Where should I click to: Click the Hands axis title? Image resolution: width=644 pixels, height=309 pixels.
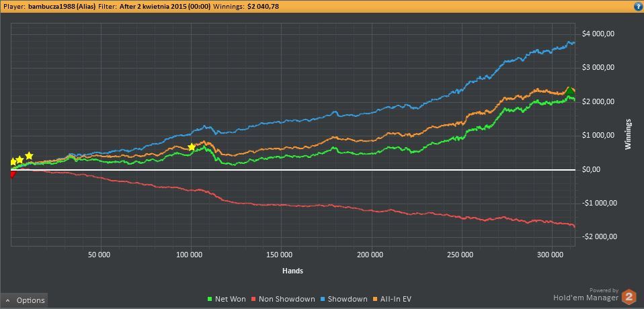pos(293,271)
